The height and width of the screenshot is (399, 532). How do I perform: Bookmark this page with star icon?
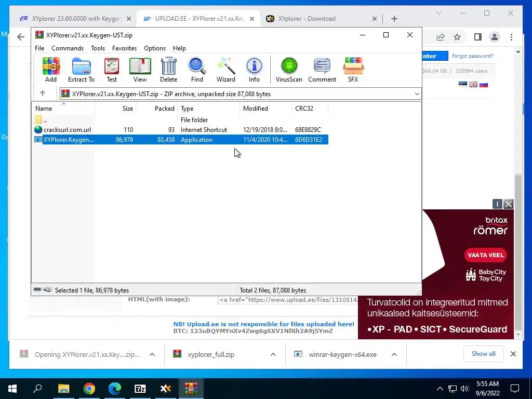tap(457, 37)
